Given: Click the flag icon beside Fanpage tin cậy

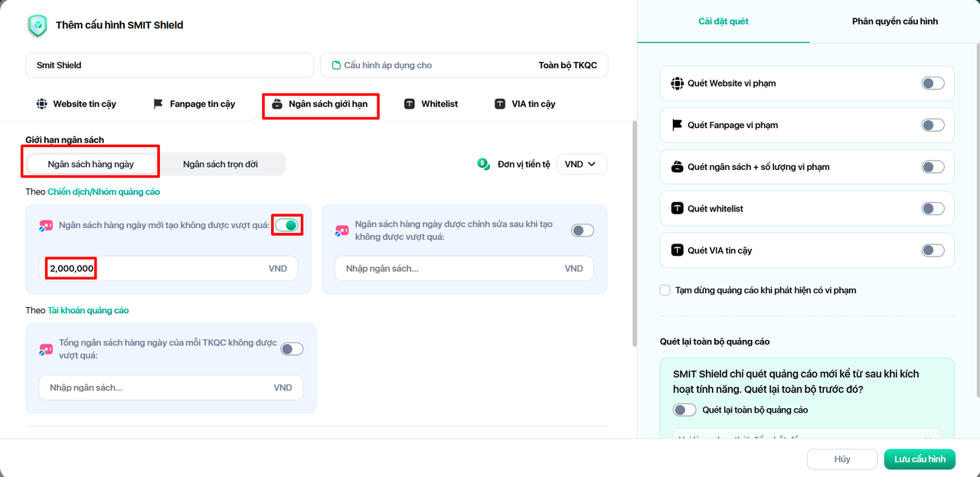Looking at the screenshot, I should point(158,104).
